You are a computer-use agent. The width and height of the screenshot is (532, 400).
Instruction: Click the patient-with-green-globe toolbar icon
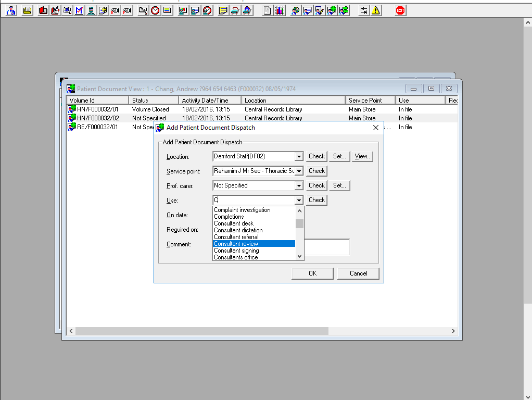point(332,10)
